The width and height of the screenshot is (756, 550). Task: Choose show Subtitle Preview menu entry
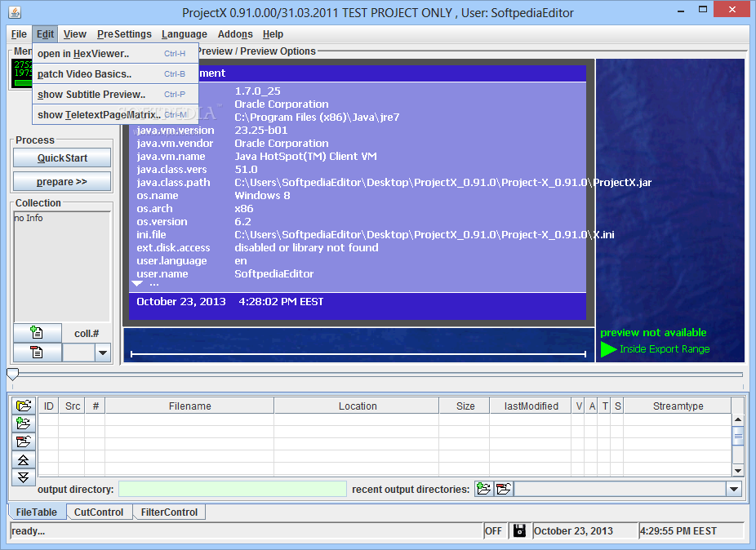click(116, 95)
